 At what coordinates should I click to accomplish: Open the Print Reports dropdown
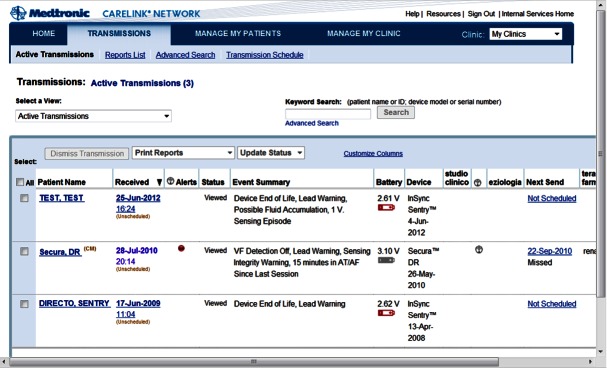tap(183, 153)
